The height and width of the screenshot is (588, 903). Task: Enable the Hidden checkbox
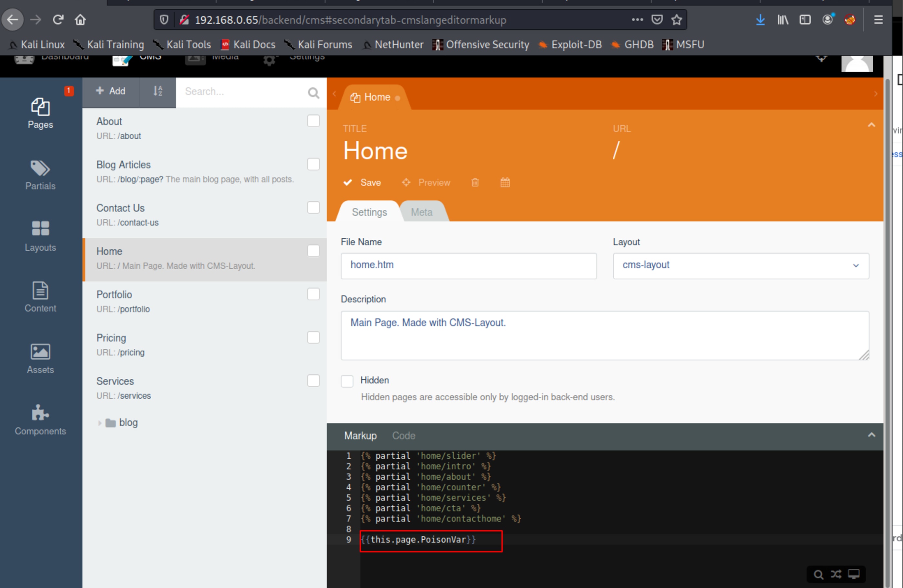pyautogui.click(x=347, y=381)
